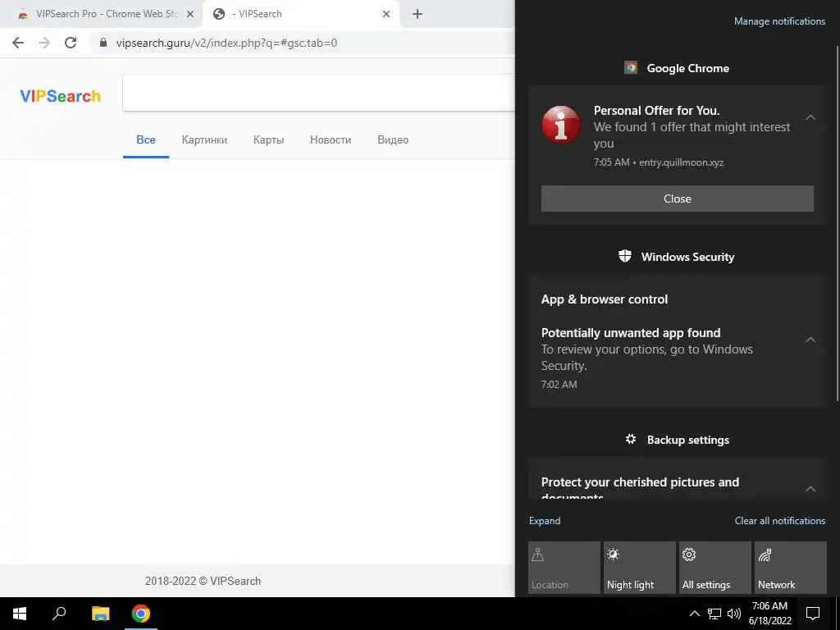
Task: Focus the VIPSearch search input box
Action: (x=319, y=93)
